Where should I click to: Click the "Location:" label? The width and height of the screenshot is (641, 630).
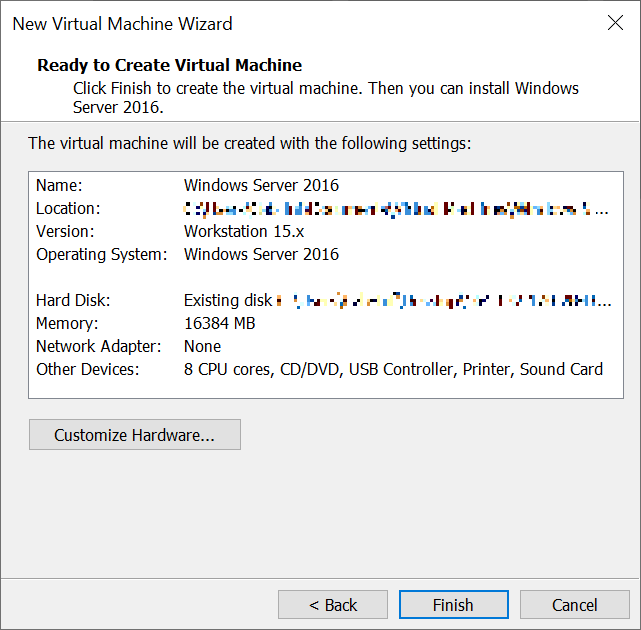(68, 209)
